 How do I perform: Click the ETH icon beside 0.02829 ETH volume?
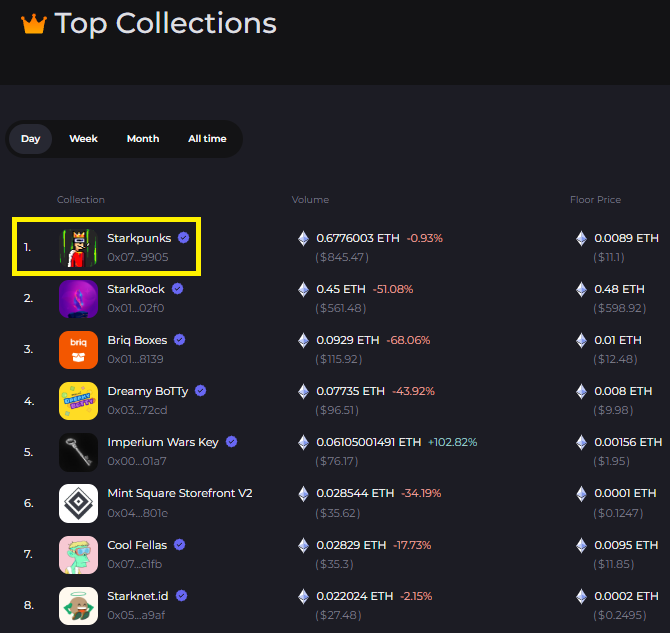303,545
